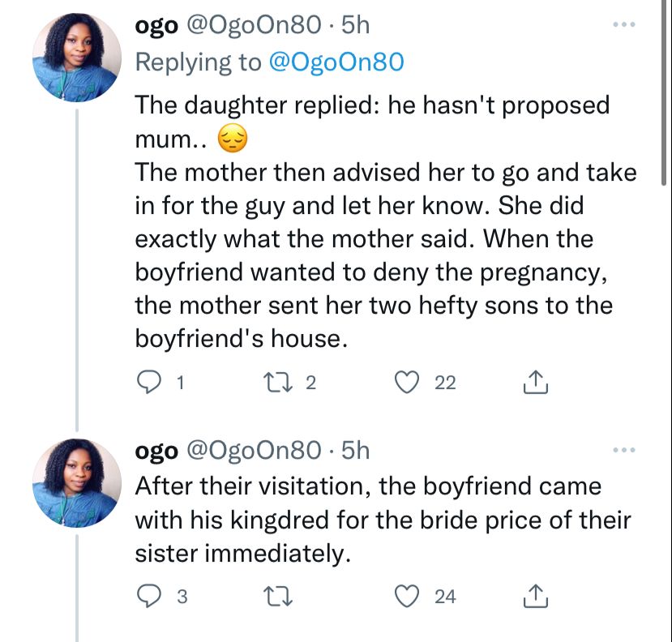The height and width of the screenshot is (642, 672).
Task: Share the bride price tweet
Action: [x=536, y=597]
